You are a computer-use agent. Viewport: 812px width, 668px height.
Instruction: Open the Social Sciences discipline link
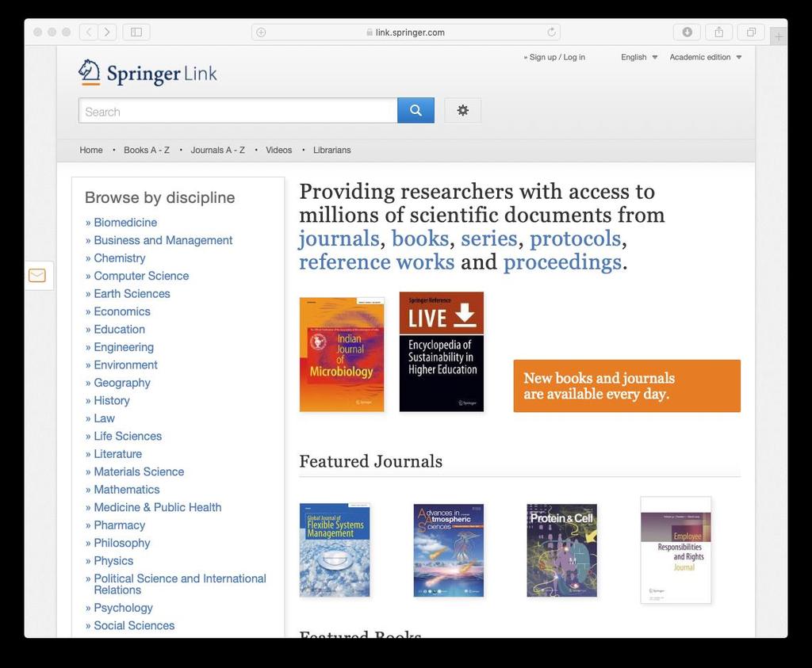[x=134, y=625]
